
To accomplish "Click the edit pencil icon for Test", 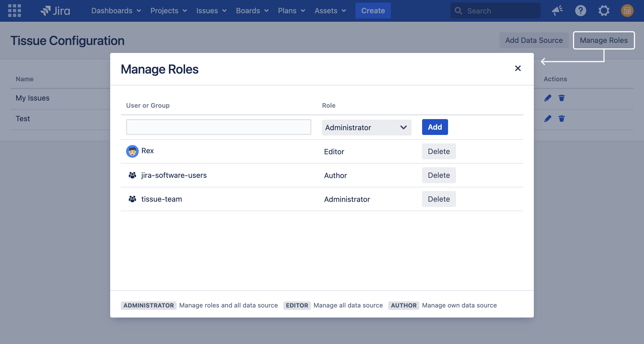I will 548,118.
